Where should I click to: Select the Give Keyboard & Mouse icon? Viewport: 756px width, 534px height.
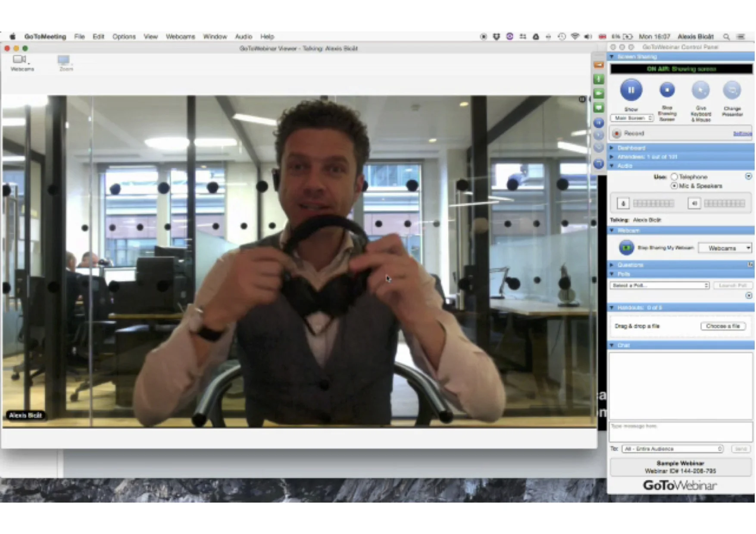tap(700, 90)
